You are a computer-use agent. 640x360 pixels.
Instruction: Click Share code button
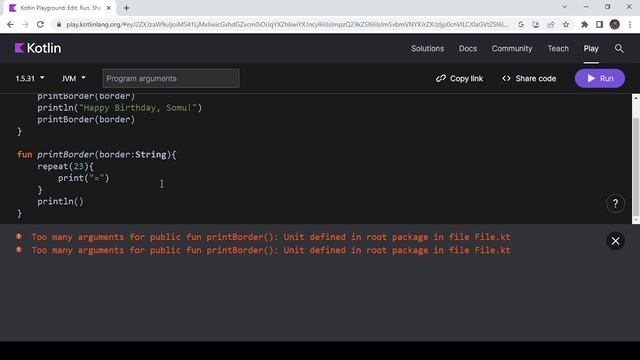(x=529, y=78)
